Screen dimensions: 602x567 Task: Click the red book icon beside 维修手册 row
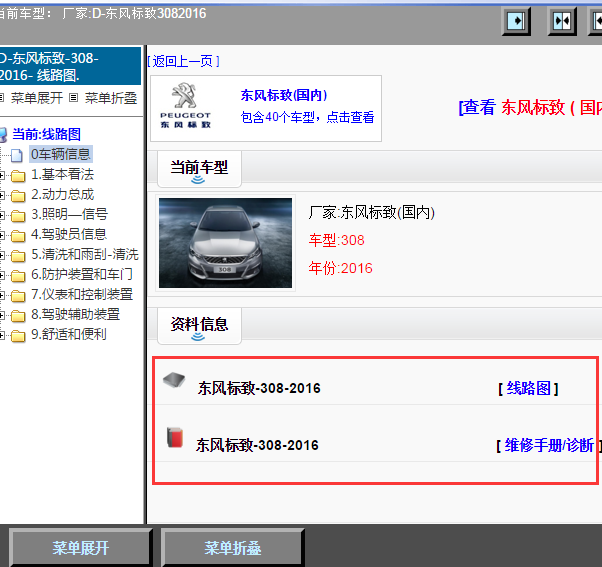[x=175, y=437]
